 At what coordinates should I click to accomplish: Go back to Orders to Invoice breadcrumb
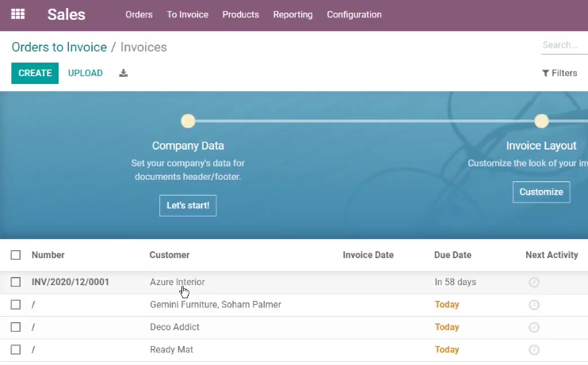click(x=59, y=48)
